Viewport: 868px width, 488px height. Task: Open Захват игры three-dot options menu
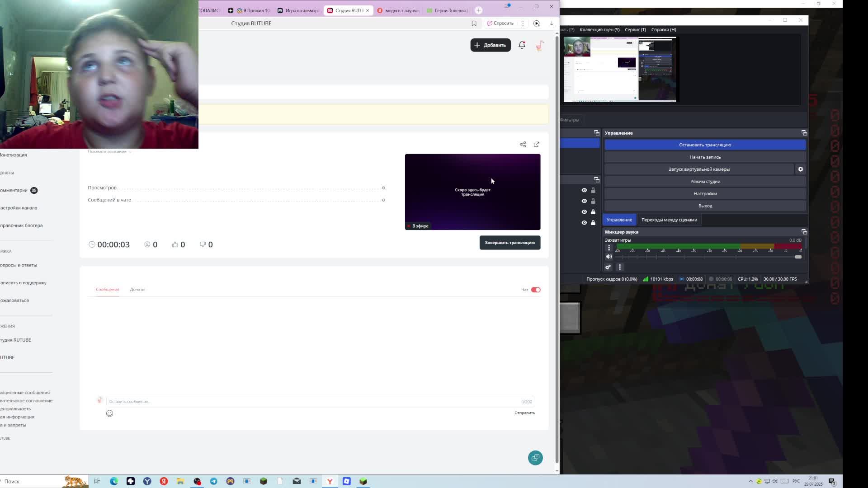pos(609,248)
